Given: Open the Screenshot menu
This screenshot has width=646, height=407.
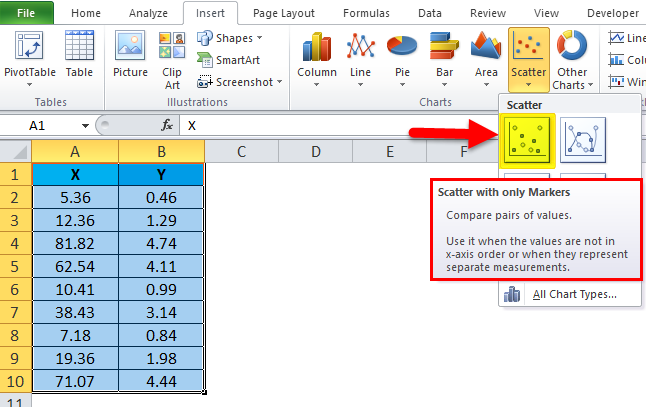Looking at the screenshot, I should coord(239,82).
